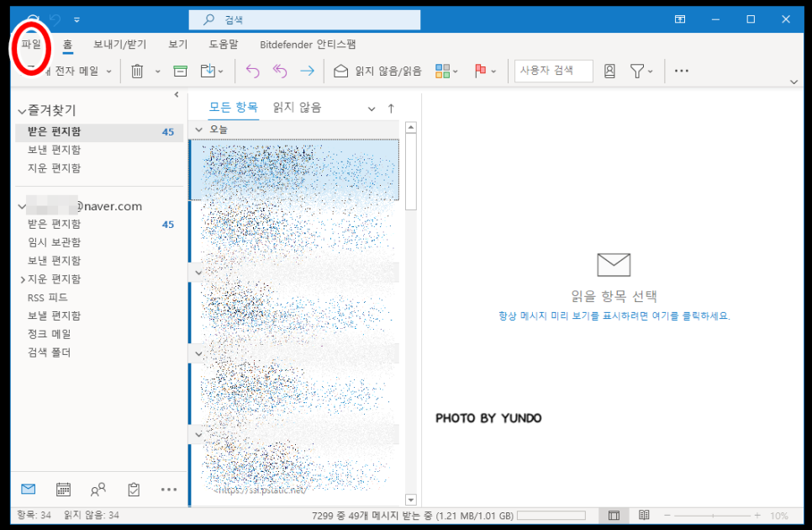Open the 도움말 ribbon tab
Screen dimensions: 812x530
224,45
